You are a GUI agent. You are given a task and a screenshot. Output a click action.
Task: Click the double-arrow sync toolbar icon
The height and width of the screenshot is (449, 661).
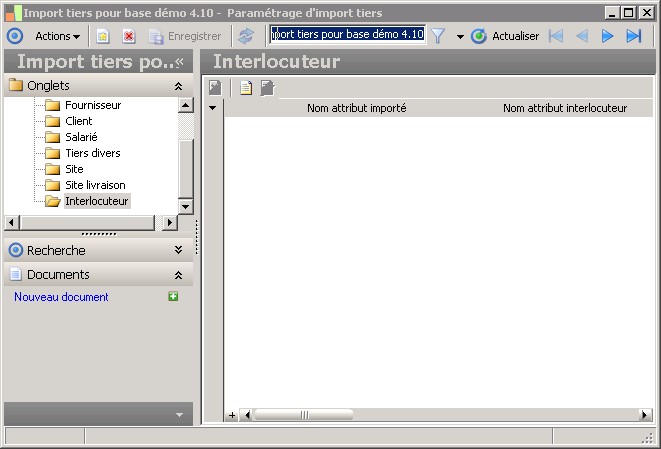[246, 36]
